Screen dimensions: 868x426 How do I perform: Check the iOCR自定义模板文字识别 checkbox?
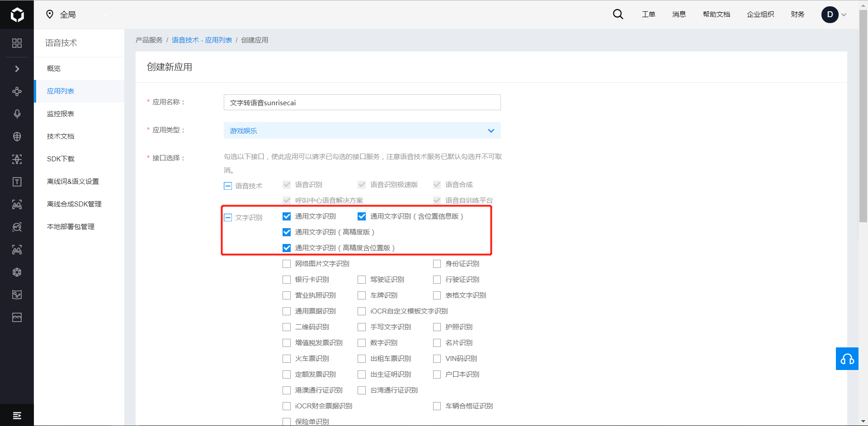point(362,311)
